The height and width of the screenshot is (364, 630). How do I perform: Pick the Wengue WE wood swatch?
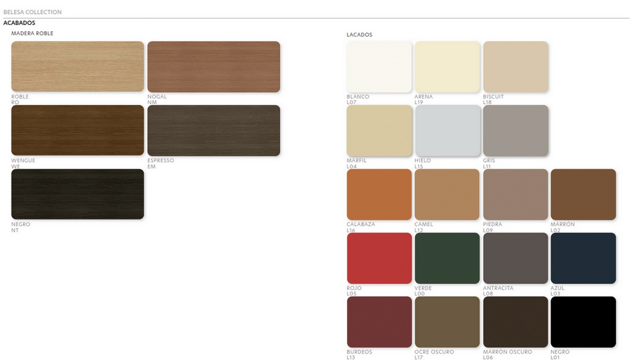[x=78, y=130]
